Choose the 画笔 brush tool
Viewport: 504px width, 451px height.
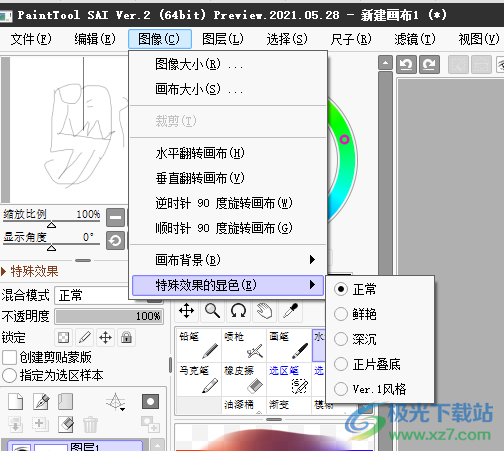tap(289, 345)
